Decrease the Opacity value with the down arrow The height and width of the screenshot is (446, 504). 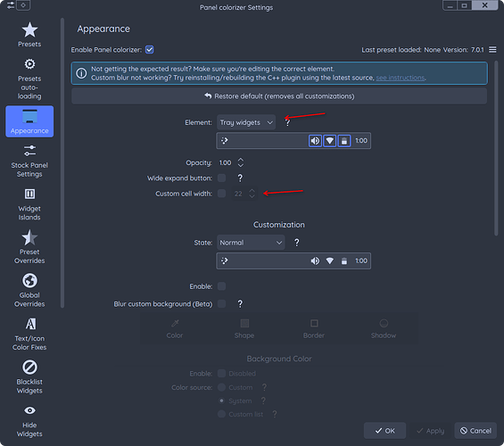click(241, 166)
